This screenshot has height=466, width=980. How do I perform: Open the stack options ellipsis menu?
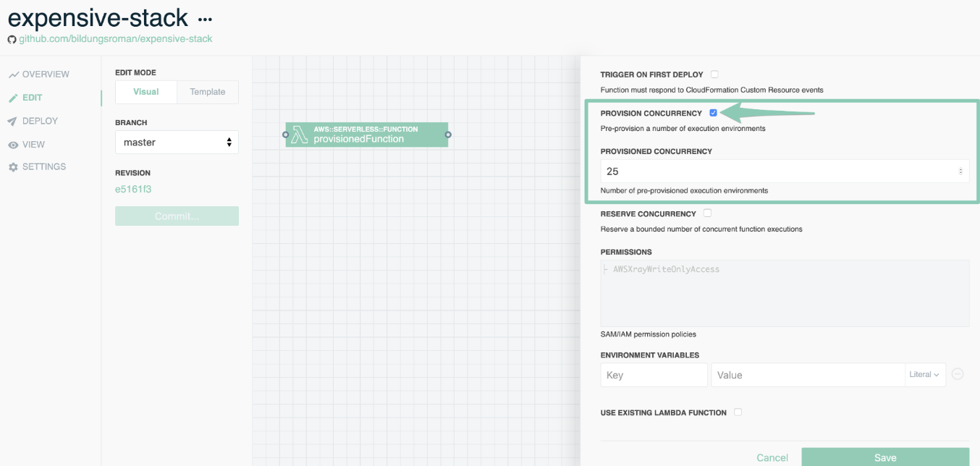206,20
